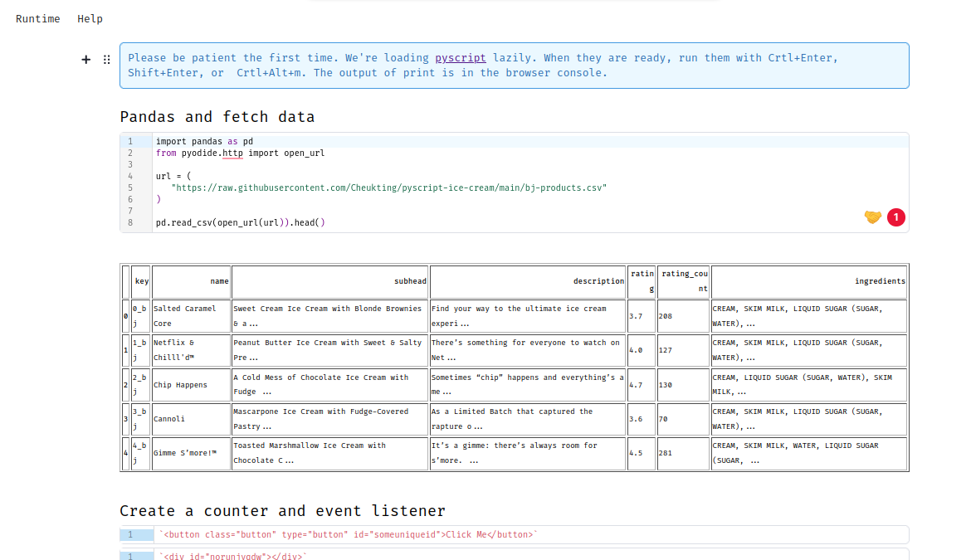Click the 'rating_count' column header
The width and height of the screenshot is (971, 560).
[683, 281]
